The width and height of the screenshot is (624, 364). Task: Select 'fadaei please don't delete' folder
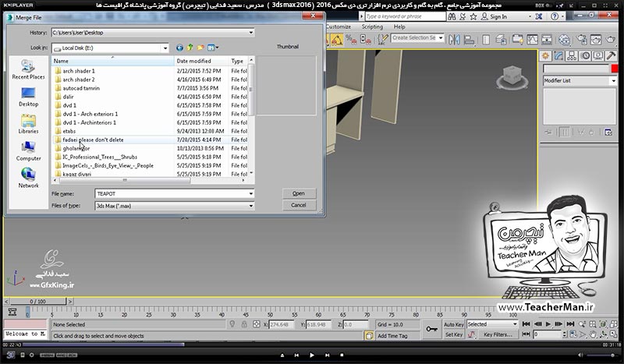93,140
